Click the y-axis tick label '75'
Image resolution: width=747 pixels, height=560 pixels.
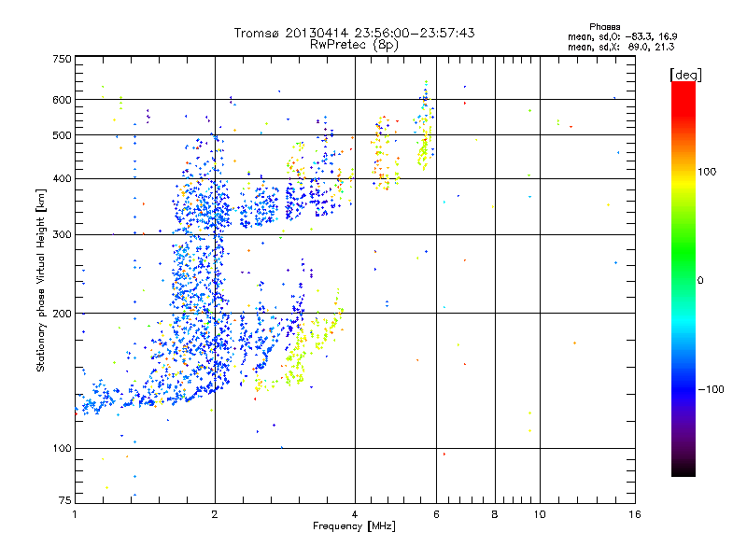pos(65,500)
